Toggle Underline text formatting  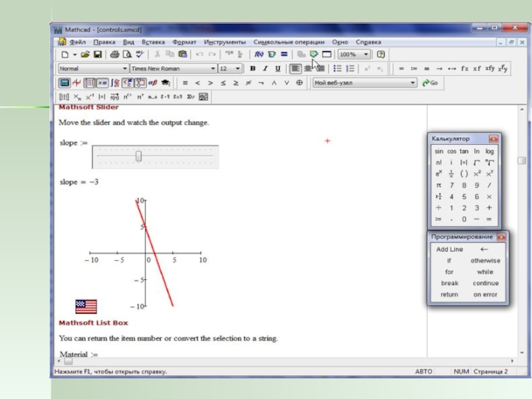[277, 68]
